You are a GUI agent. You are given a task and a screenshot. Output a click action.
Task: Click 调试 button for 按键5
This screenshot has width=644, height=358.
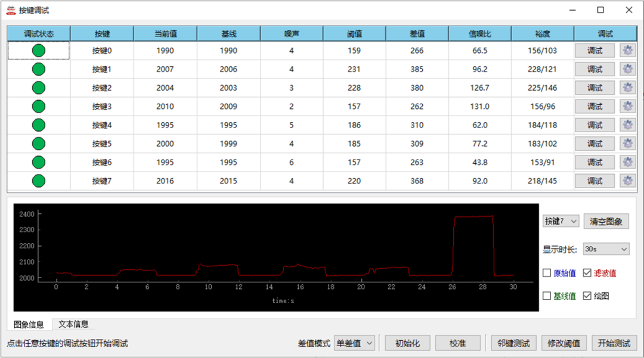click(595, 144)
